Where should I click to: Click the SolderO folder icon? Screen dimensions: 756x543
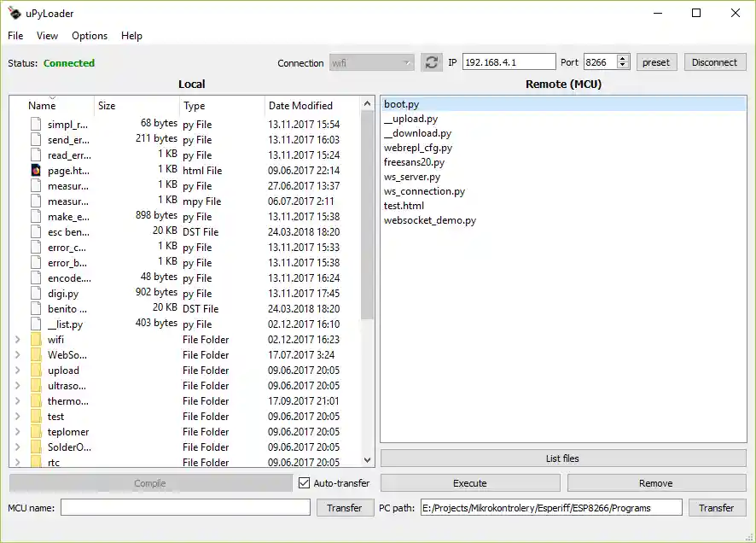point(35,447)
